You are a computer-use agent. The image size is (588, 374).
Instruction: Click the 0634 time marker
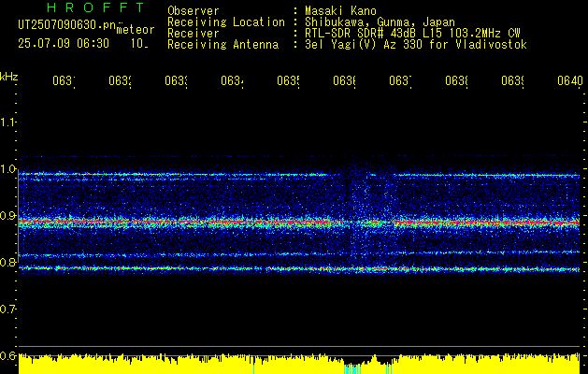[232, 80]
